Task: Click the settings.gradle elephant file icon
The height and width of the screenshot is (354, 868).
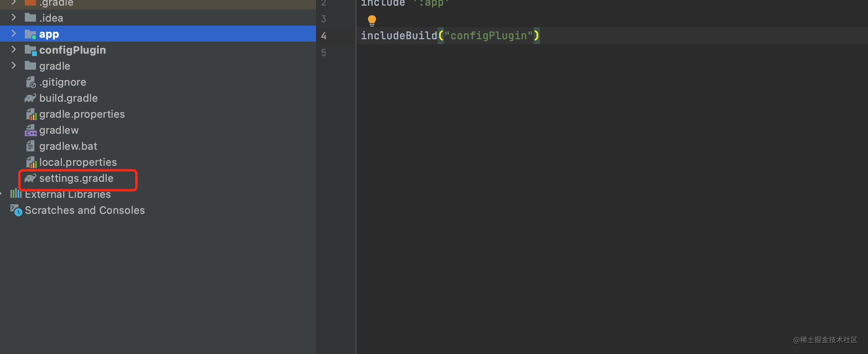Action: 30,178
